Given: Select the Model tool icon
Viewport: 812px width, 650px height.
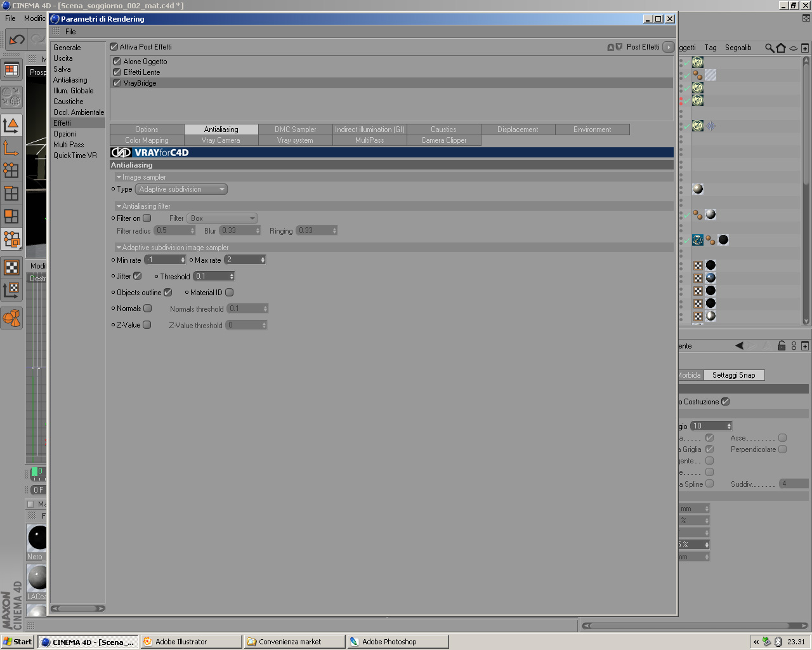Looking at the screenshot, I should pyautogui.click(x=11, y=125).
